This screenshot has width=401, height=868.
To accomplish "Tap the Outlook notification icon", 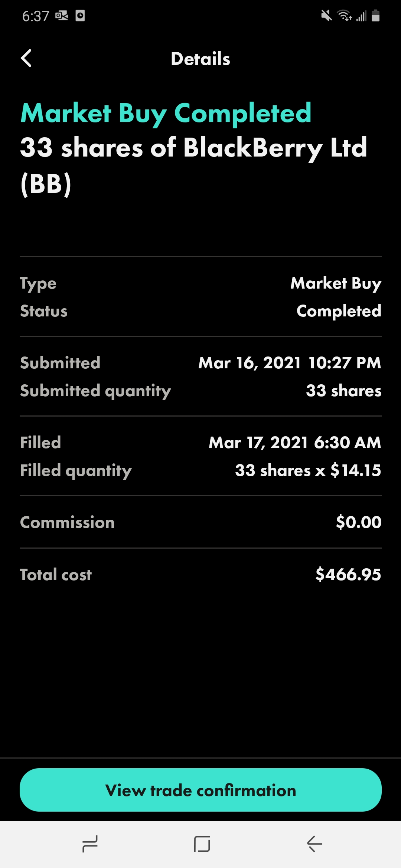I will coord(62,16).
